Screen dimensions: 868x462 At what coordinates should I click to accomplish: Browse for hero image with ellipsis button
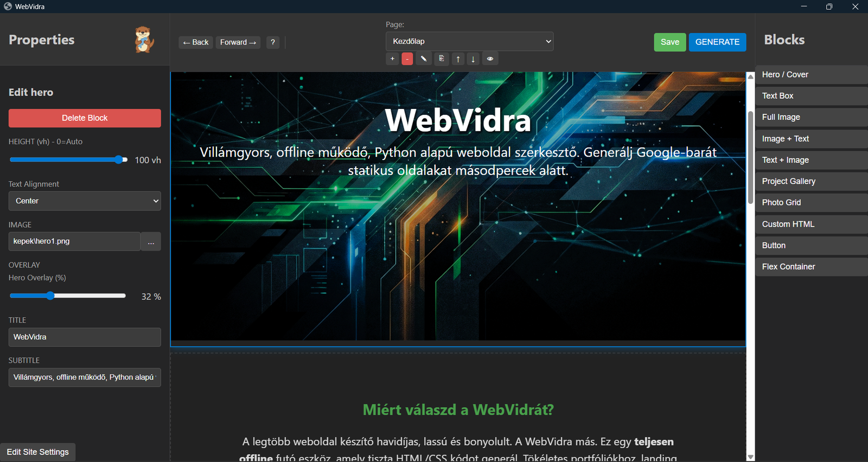tap(151, 241)
